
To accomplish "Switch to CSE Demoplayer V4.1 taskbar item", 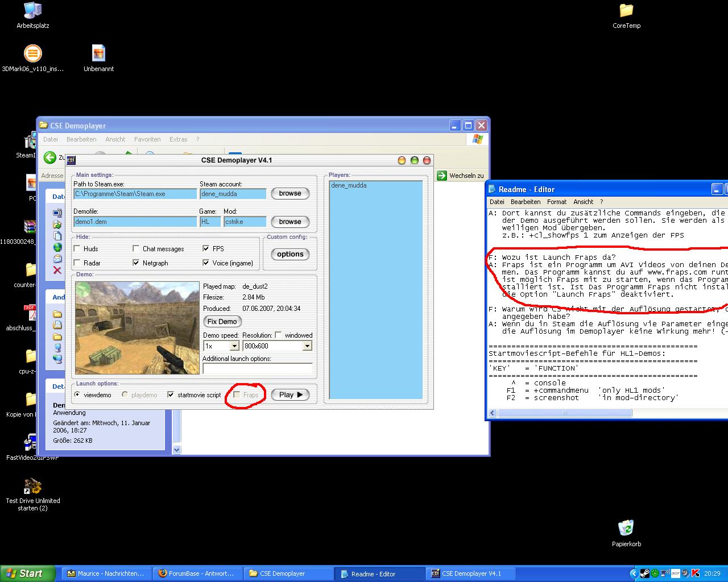I will [x=471, y=573].
